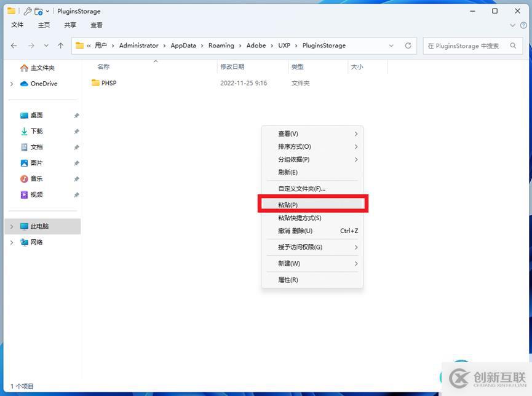Screen dimensions: 532x396
Task: Choose 撤消 删除(U) from context menu
Action: (x=312, y=231)
